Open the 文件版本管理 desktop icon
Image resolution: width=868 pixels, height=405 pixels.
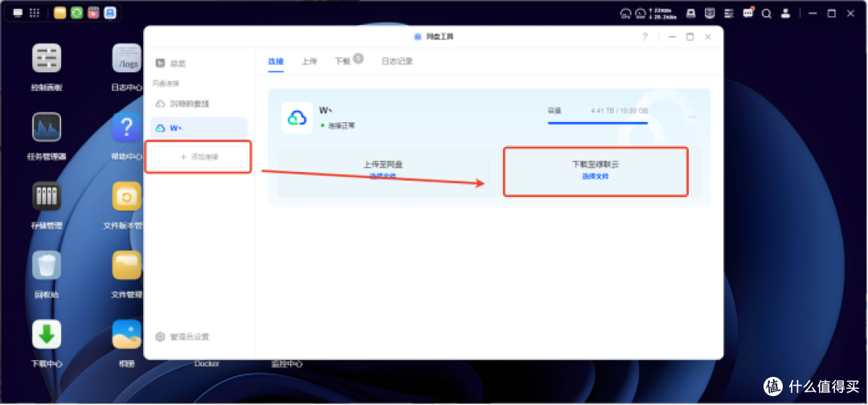pyautogui.click(x=127, y=196)
